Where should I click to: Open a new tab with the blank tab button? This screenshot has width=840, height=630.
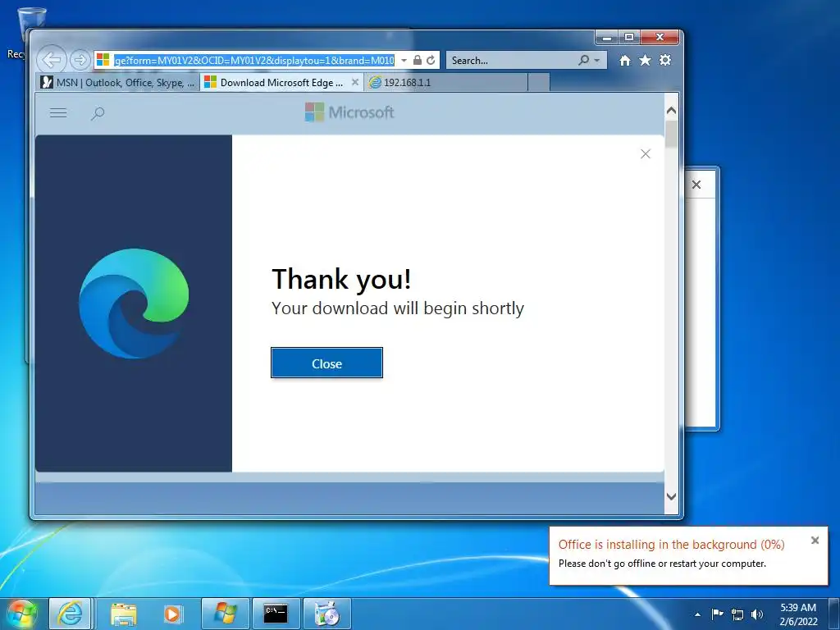tap(539, 83)
